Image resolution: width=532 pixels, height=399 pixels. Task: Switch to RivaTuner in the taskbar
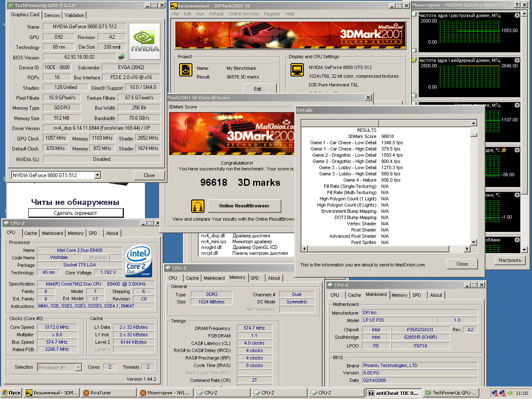109,393
